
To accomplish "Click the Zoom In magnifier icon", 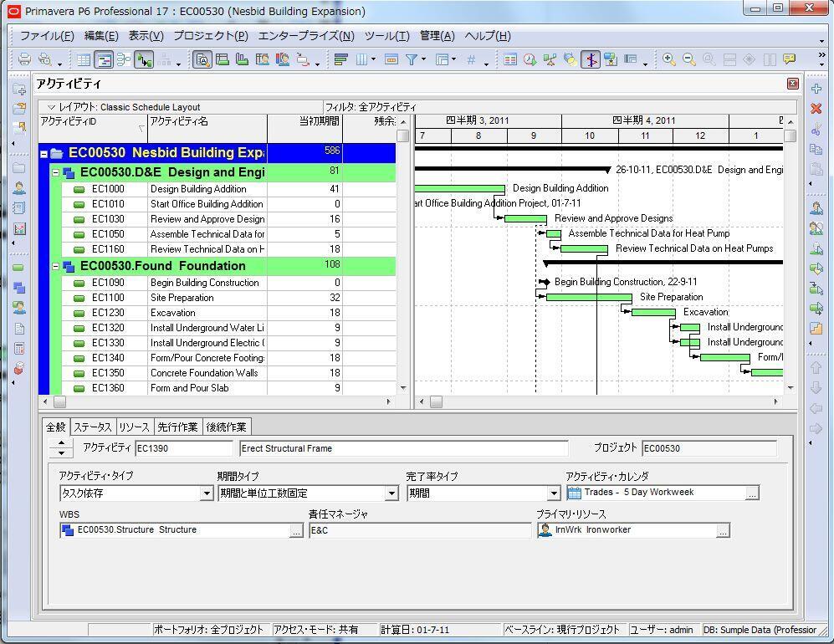I will point(669,59).
